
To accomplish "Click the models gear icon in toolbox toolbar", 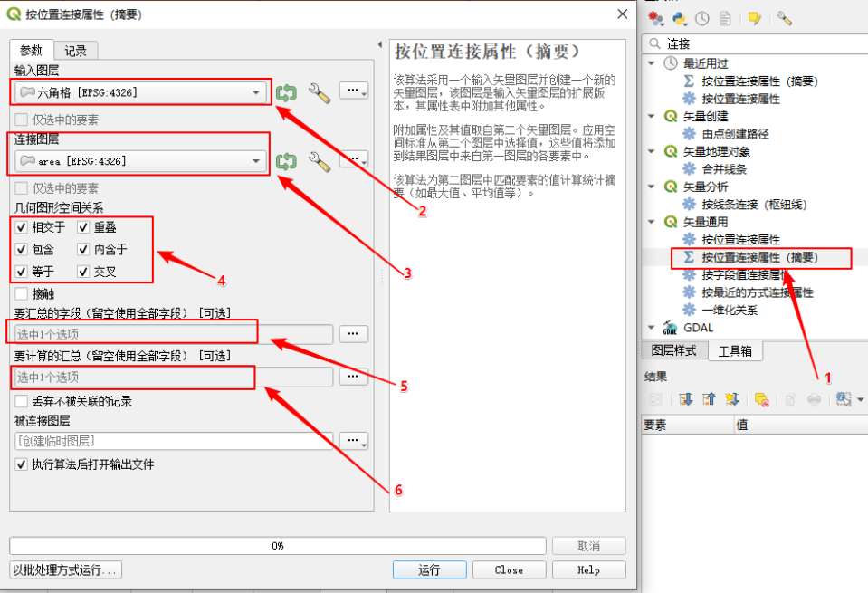I will (656, 18).
